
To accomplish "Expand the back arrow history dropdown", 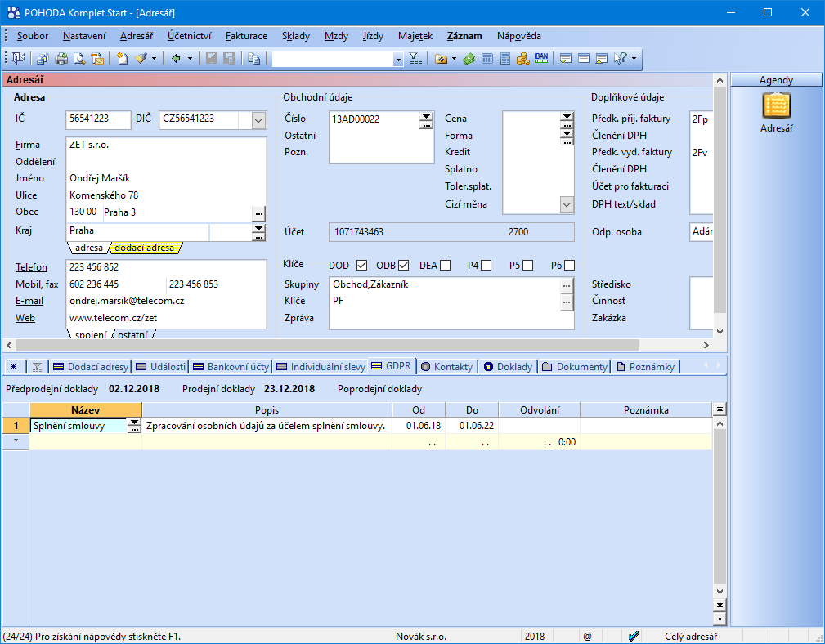I will 190,59.
